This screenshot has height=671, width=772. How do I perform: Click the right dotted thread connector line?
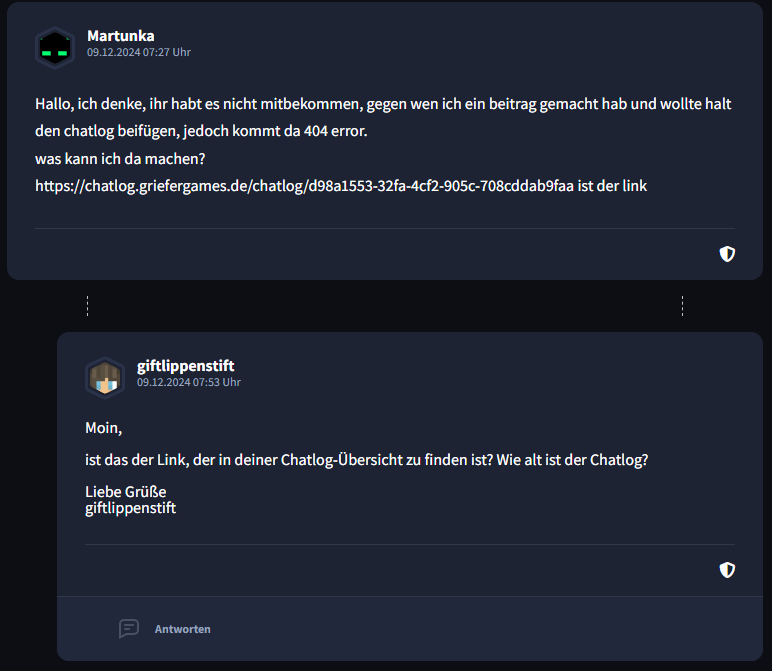point(682,306)
